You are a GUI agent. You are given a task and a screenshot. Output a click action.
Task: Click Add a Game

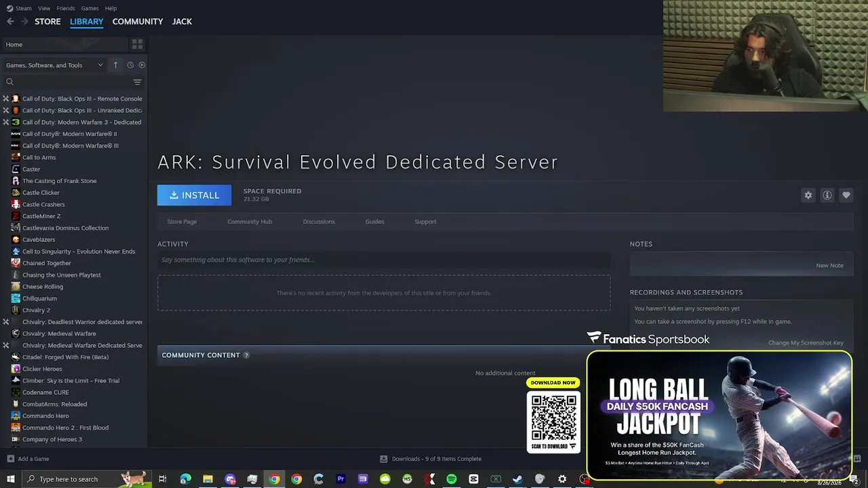coord(28,459)
